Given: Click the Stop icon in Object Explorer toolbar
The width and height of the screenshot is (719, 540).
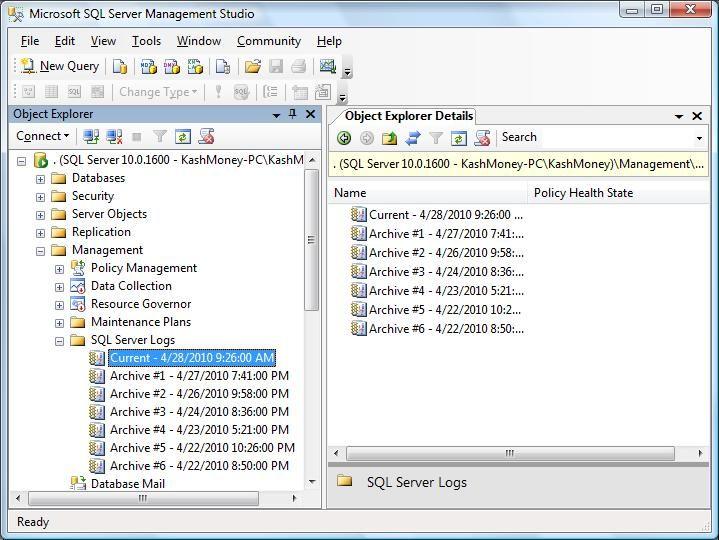Looking at the screenshot, I should [x=137, y=137].
